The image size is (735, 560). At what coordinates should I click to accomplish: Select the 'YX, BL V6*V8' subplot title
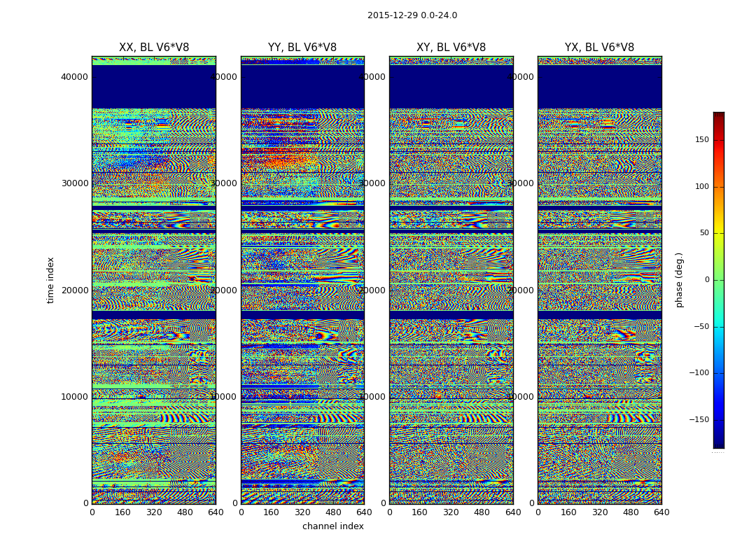pos(599,48)
